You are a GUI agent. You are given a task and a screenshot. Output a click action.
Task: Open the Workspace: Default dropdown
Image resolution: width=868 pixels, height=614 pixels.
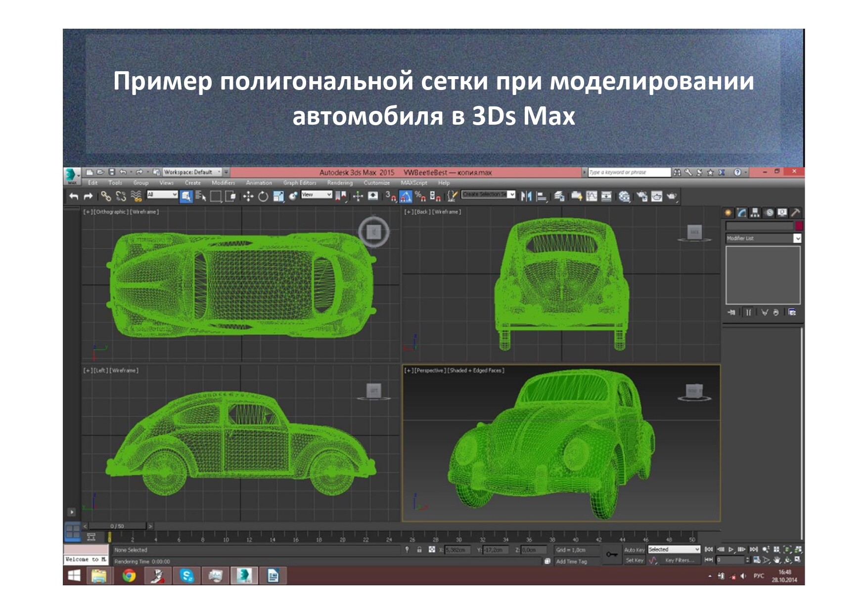click(192, 172)
